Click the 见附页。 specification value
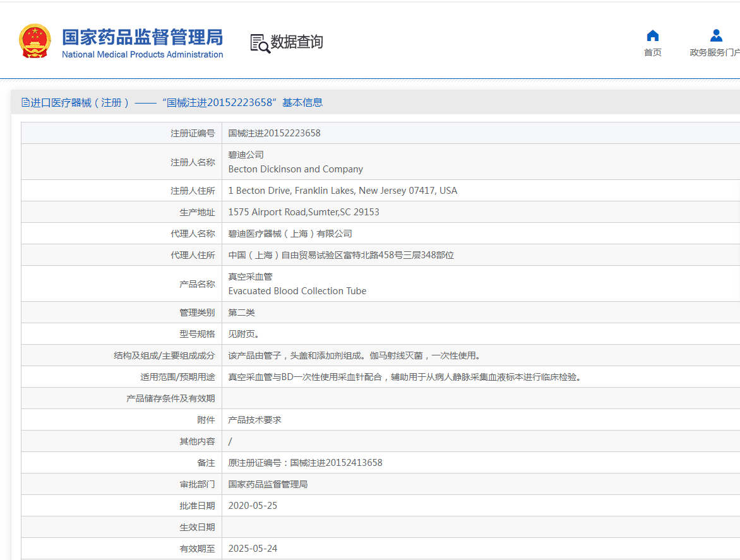The height and width of the screenshot is (560, 740). tap(244, 334)
